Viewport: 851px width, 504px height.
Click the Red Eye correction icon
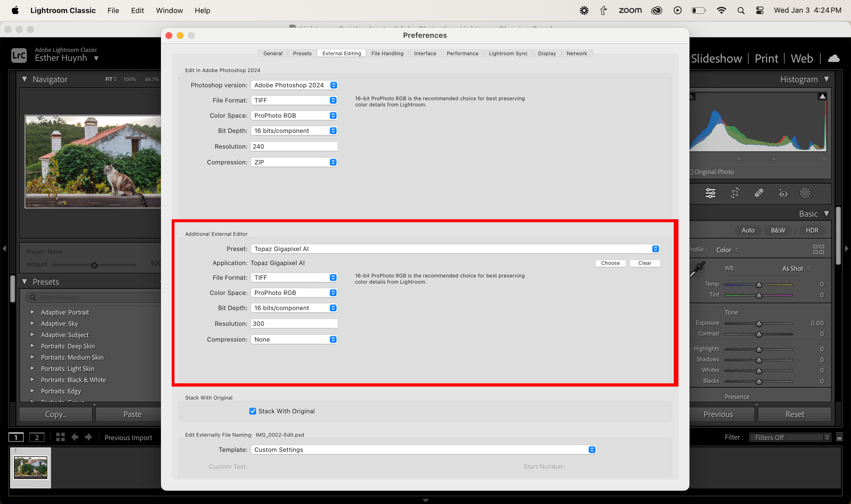[782, 193]
